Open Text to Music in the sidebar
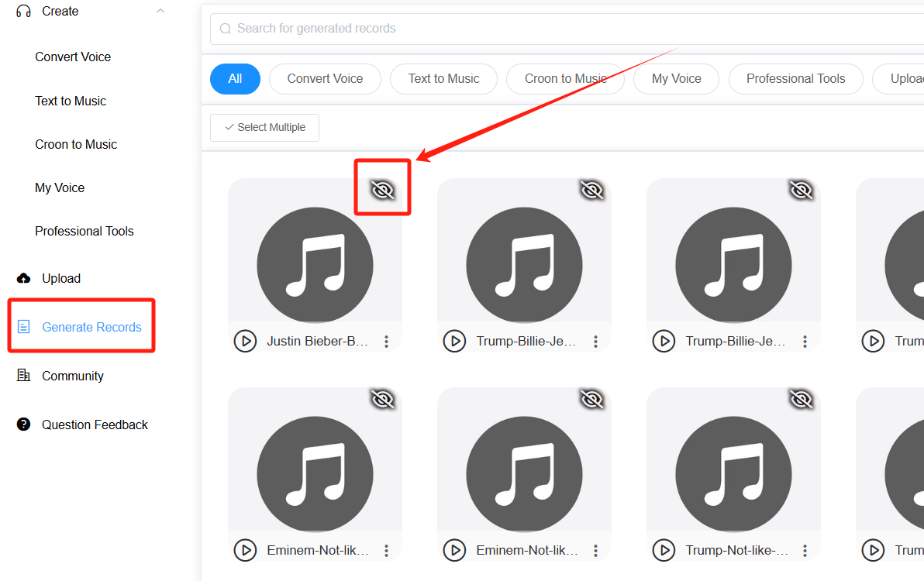Image resolution: width=924 pixels, height=581 pixels. (x=71, y=101)
